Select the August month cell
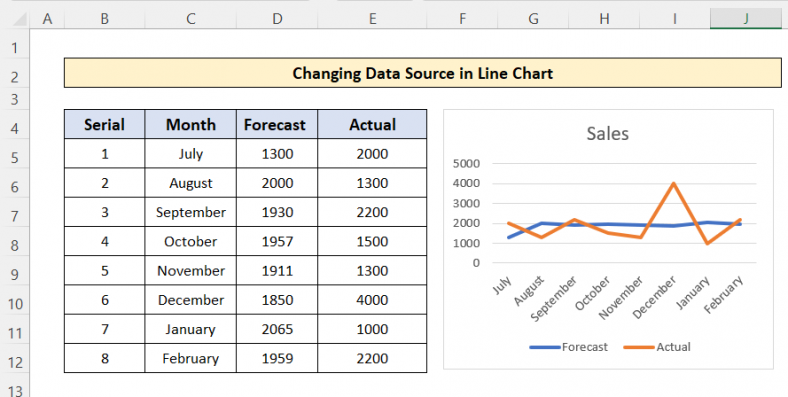Image resolution: width=788 pixels, height=397 pixels. [x=190, y=183]
